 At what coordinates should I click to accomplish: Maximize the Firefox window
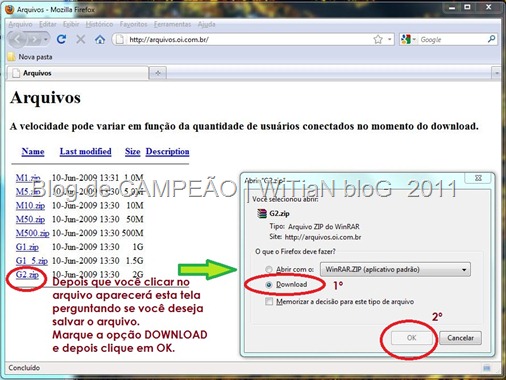coord(467,8)
